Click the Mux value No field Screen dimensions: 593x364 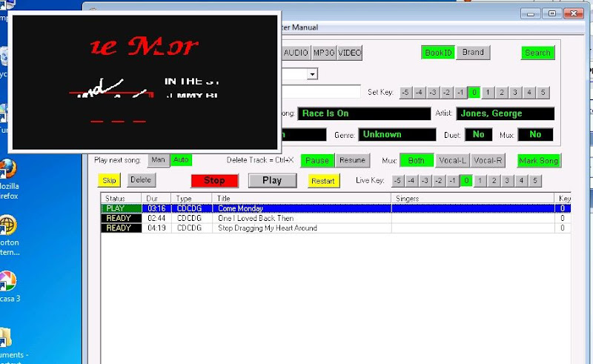pos(535,134)
